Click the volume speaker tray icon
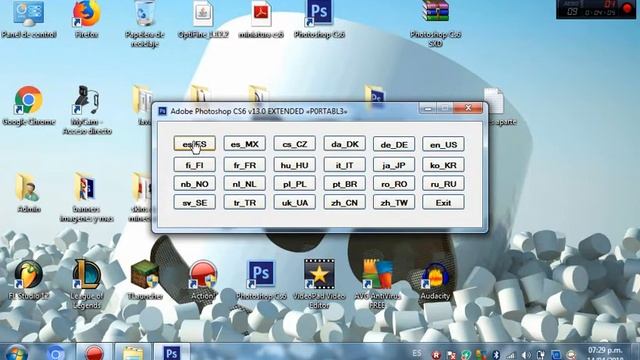The width and height of the screenshot is (640, 360). click(x=526, y=355)
